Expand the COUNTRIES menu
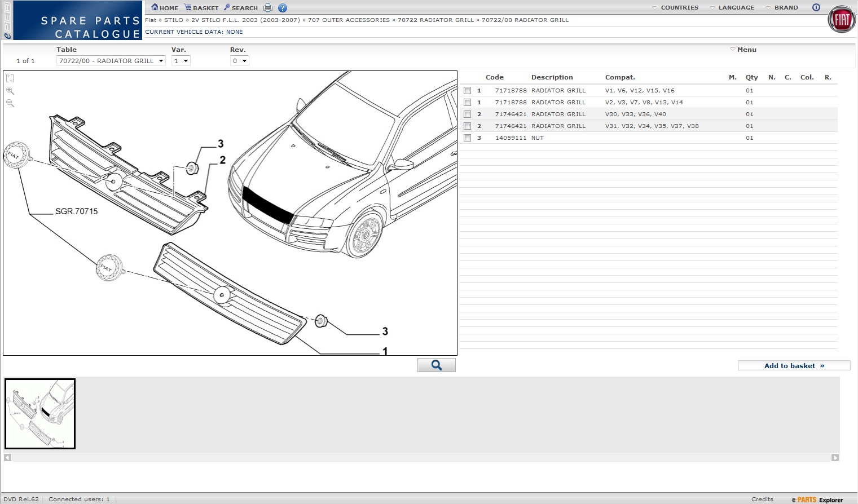858x504 pixels. coord(675,8)
